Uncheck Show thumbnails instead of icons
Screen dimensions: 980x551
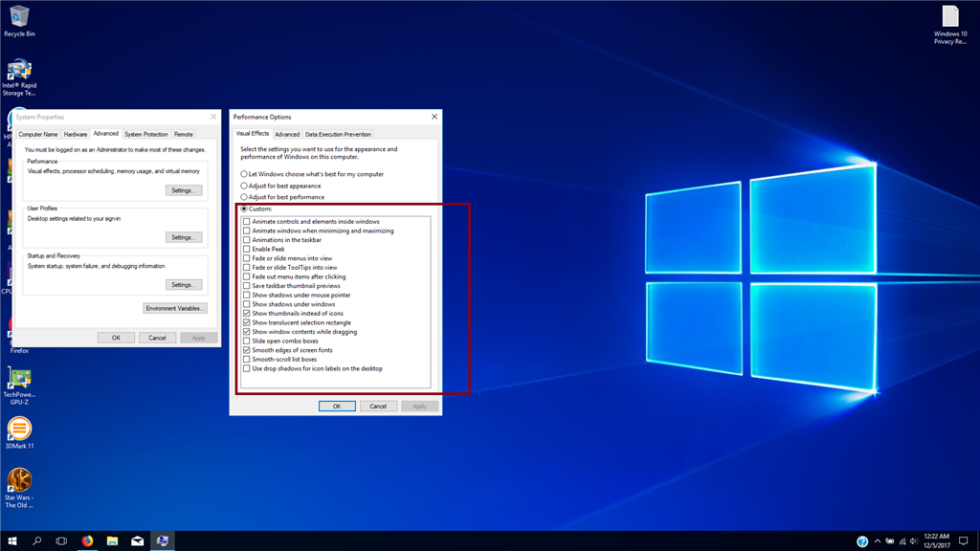point(246,314)
